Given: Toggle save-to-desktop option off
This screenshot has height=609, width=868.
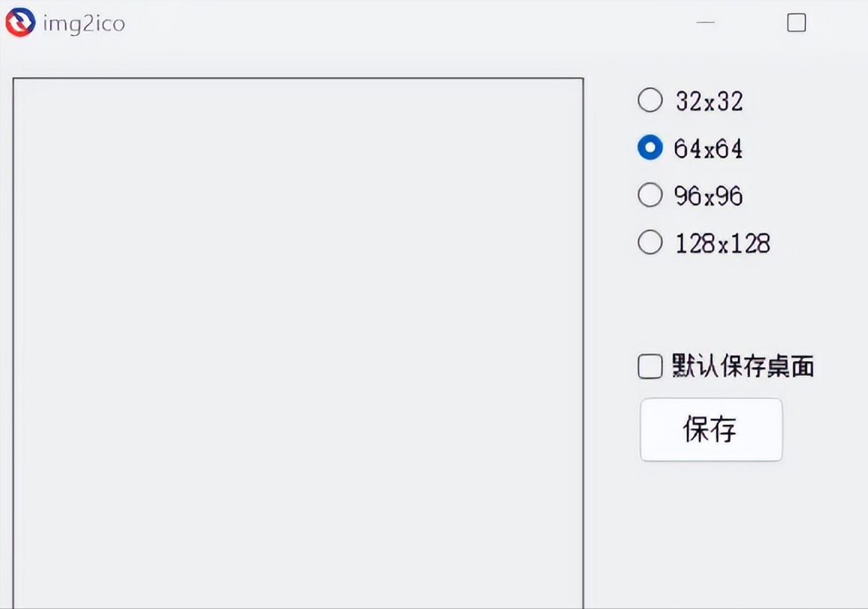Looking at the screenshot, I should coord(649,366).
